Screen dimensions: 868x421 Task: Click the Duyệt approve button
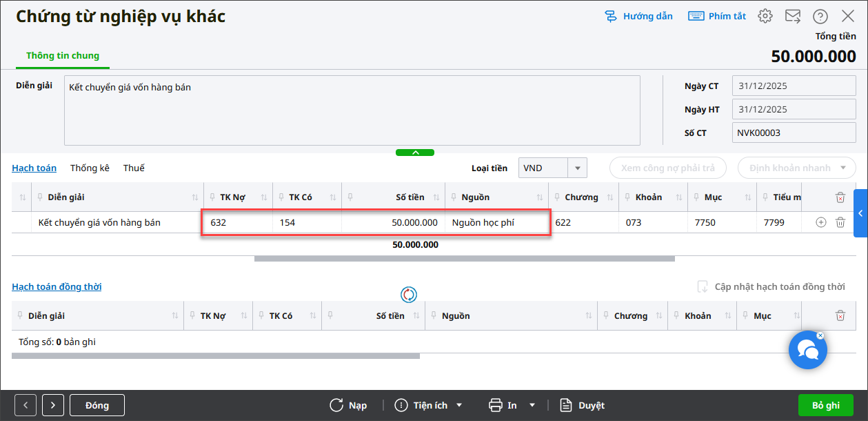click(582, 405)
